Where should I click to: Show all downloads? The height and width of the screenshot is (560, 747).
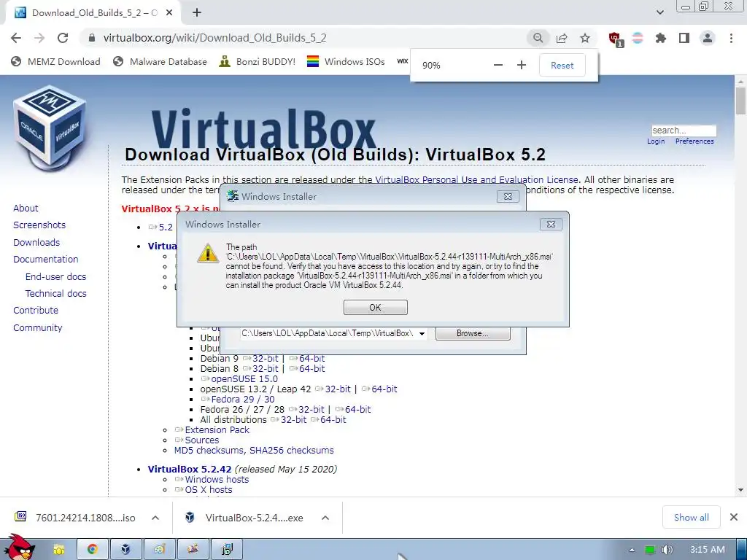(x=692, y=517)
